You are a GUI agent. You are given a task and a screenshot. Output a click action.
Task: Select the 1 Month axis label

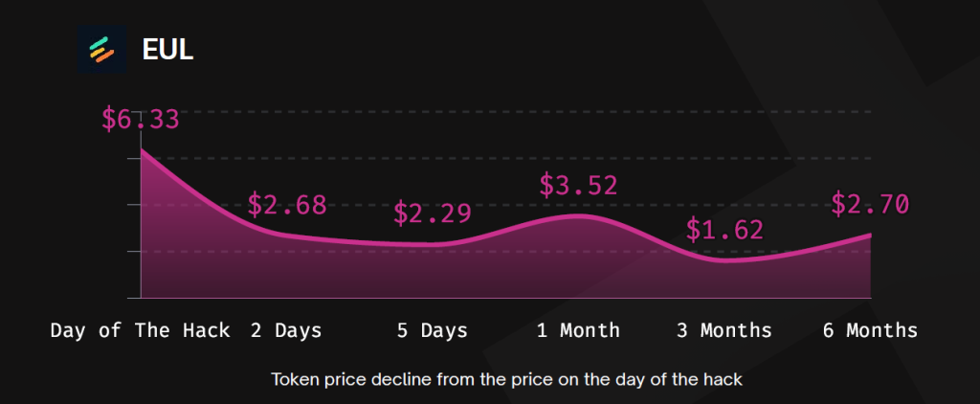pos(578,330)
